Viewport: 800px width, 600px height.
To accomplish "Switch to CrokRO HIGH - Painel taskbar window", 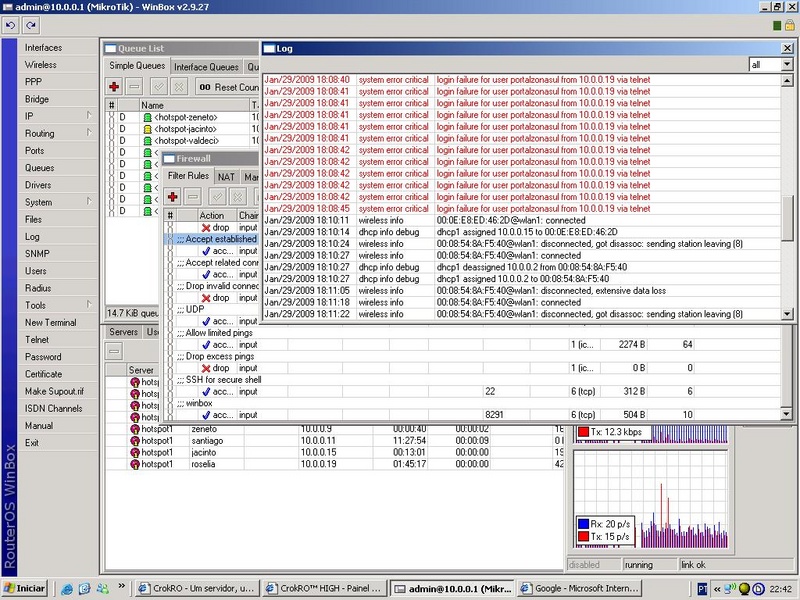I will pos(324,589).
